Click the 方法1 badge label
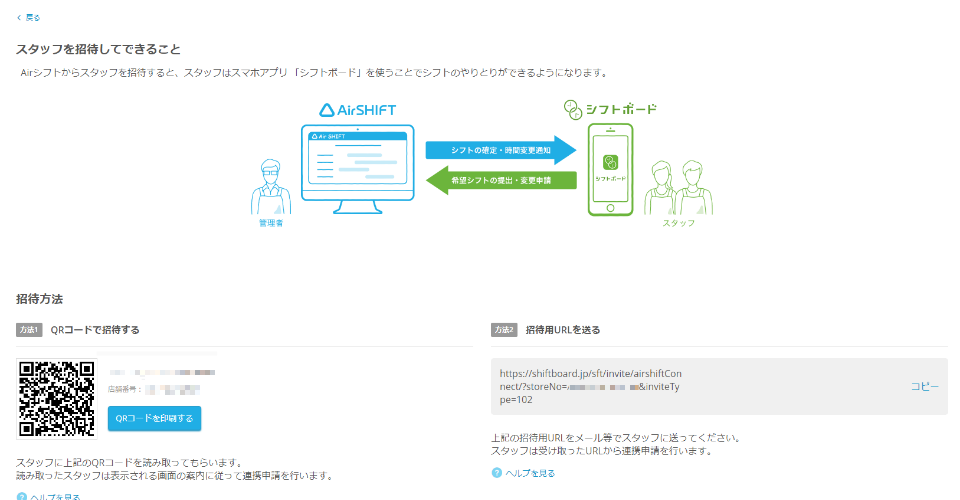Viewport: 960px width, 500px height. [x=29, y=330]
